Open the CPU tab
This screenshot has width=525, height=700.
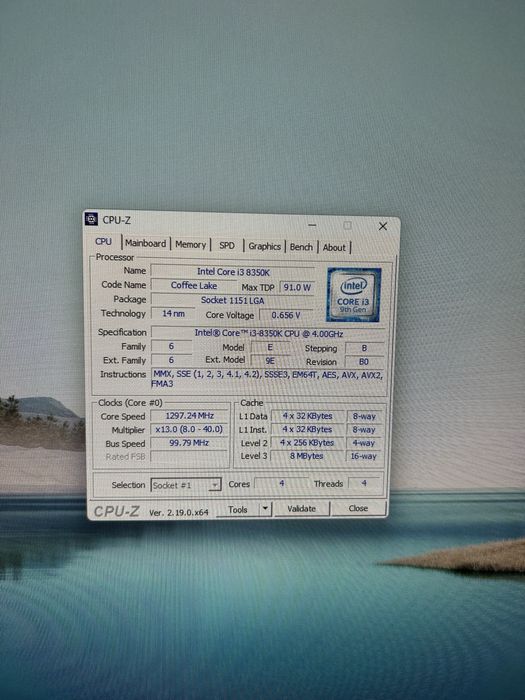(103, 242)
